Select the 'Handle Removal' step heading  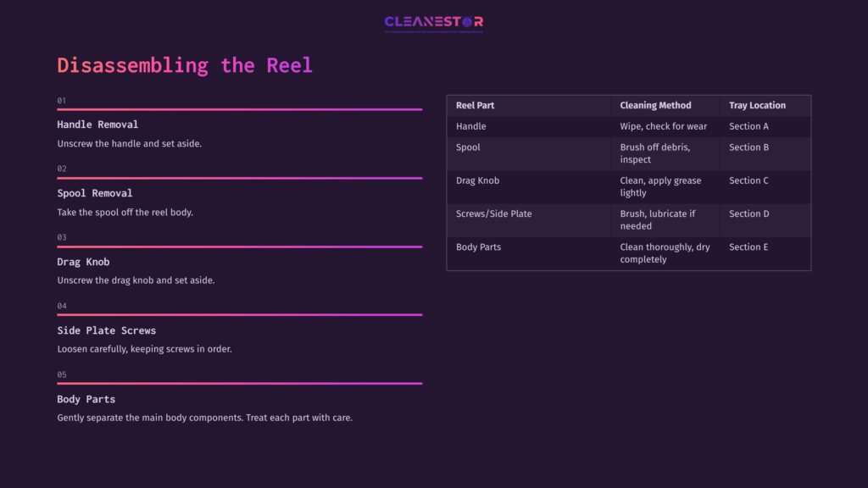(x=97, y=125)
